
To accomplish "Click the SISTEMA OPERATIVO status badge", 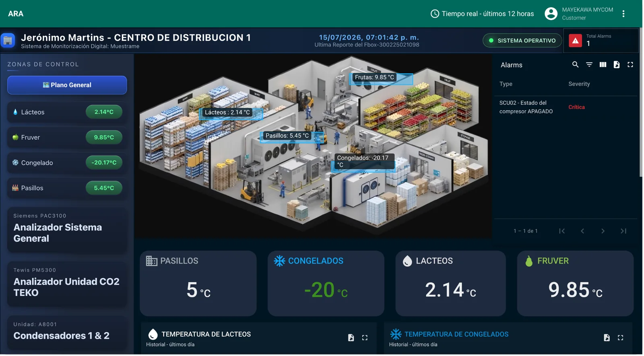I will click(522, 41).
